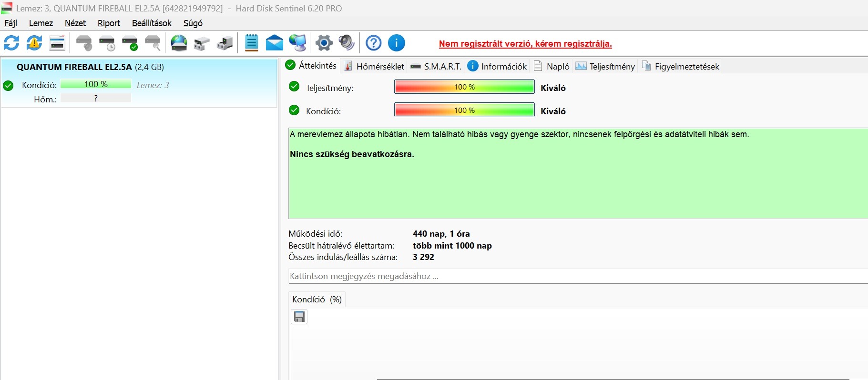Click the green status description text box

pyautogui.click(x=578, y=173)
